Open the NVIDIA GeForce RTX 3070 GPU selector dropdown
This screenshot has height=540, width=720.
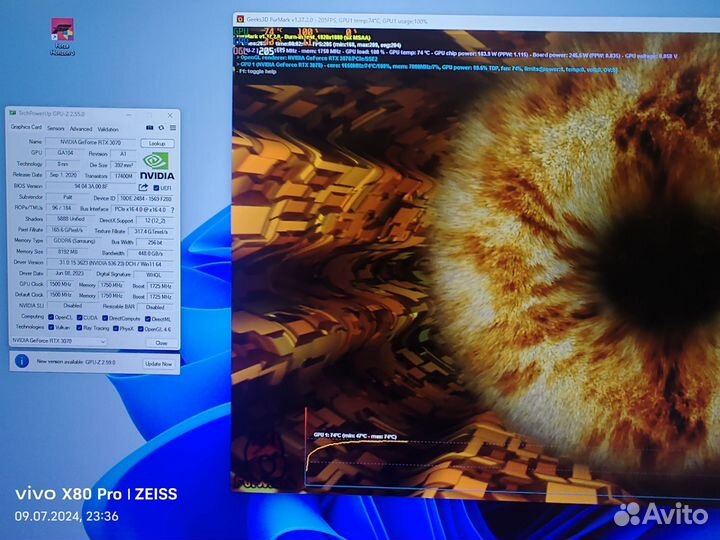coord(58,341)
